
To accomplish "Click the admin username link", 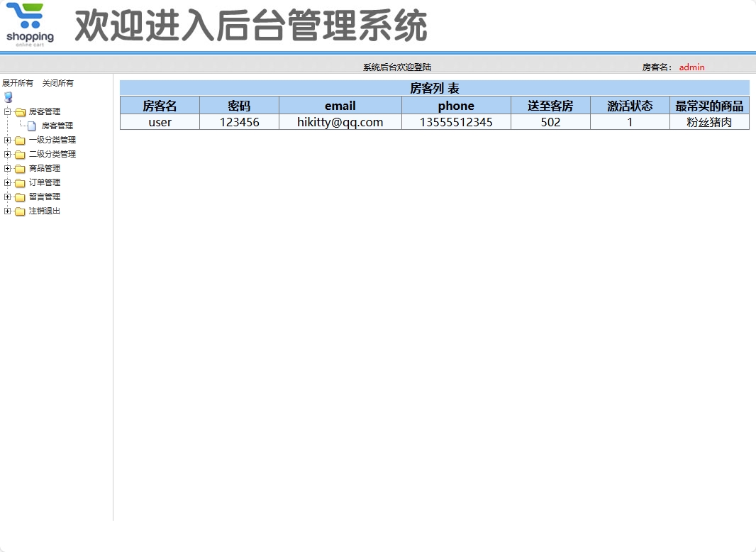I will [691, 67].
